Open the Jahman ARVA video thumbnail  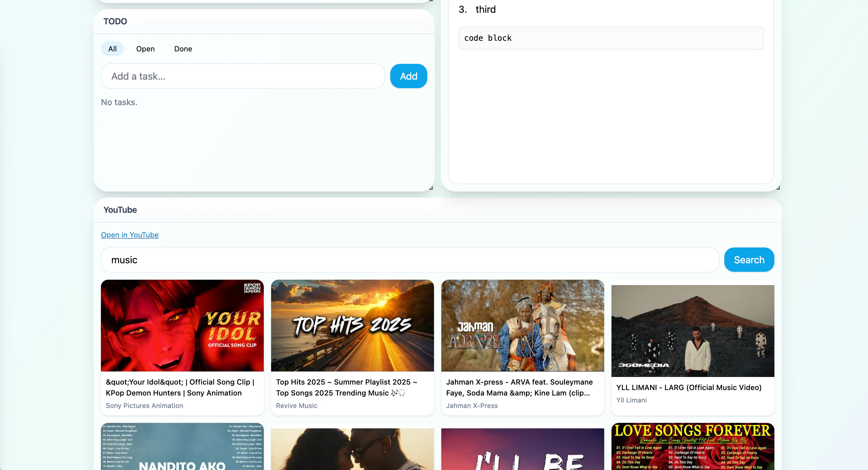523,325
